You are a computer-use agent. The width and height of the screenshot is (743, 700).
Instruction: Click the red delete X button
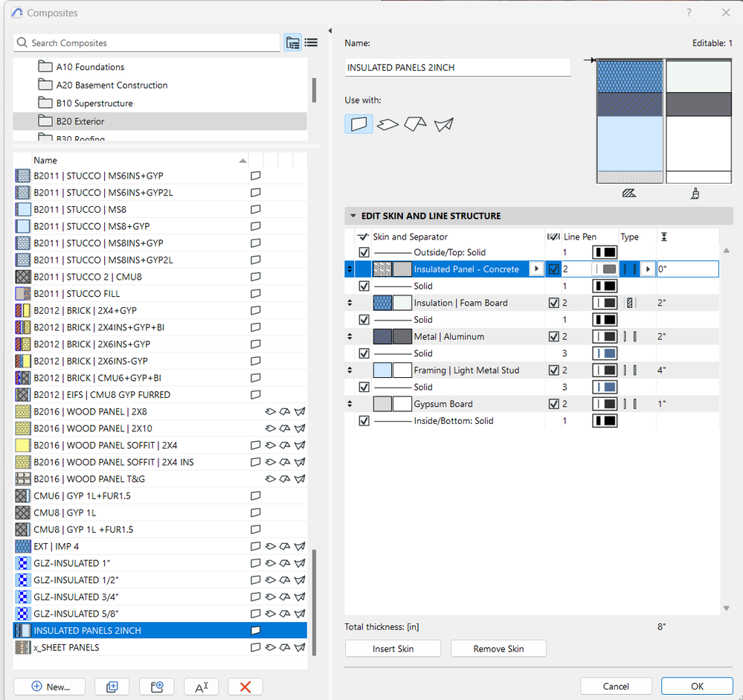[x=245, y=687]
